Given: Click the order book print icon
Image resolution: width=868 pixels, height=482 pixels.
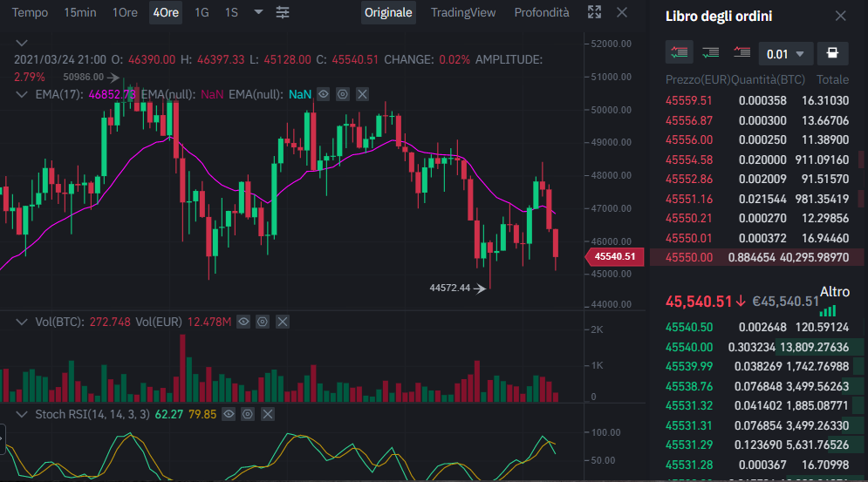Looking at the screenshot, I should click(x=832, y=53).
